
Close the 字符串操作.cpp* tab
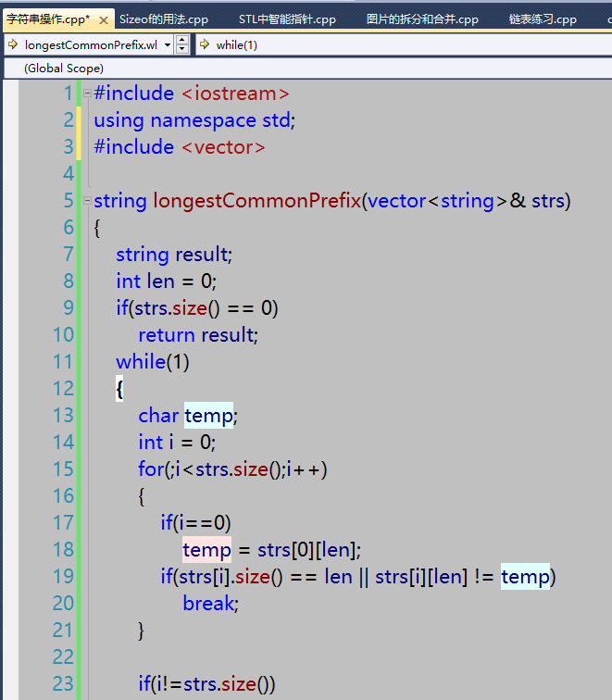(x=104, y=20)
